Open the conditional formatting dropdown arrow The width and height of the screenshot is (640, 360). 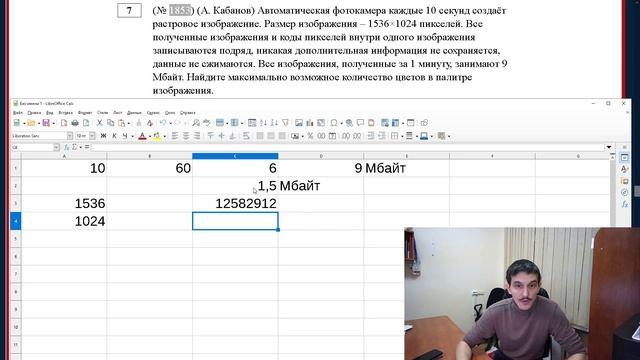pos(449,136)
